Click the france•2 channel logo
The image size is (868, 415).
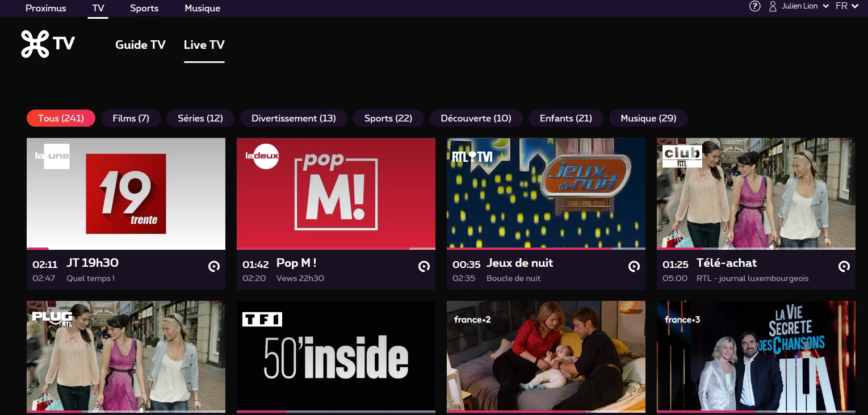472,320
